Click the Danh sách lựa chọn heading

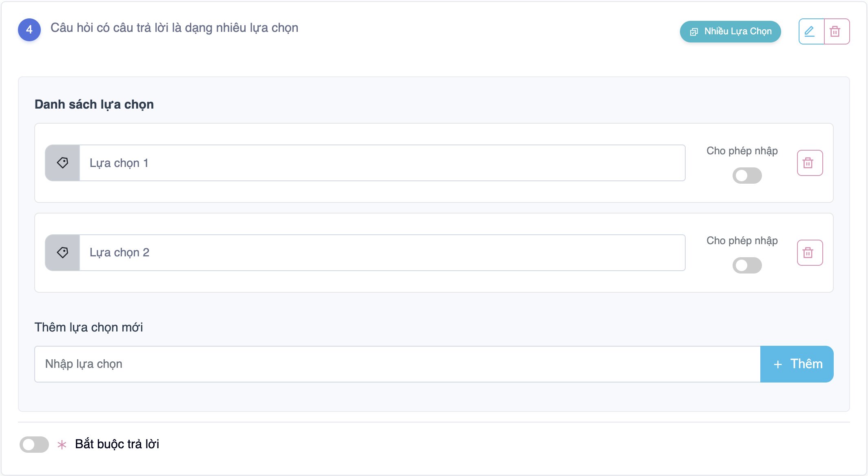point(94,105)
